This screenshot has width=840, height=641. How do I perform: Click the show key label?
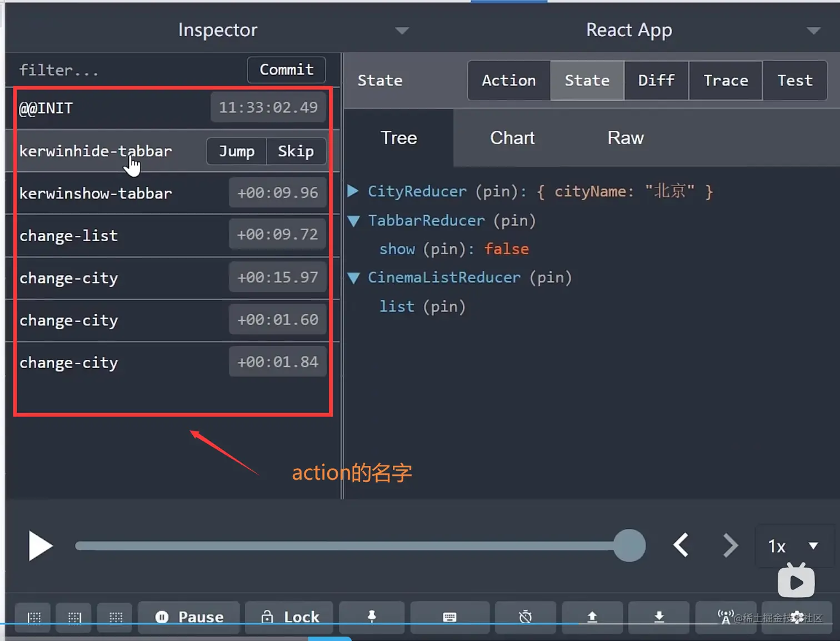click(x=397, y=249)
